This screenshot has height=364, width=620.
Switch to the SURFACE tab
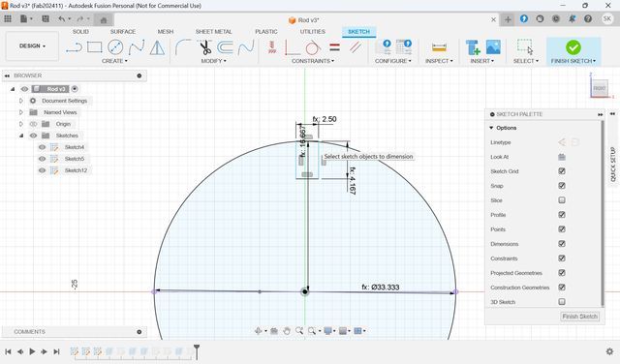point(123,31)
